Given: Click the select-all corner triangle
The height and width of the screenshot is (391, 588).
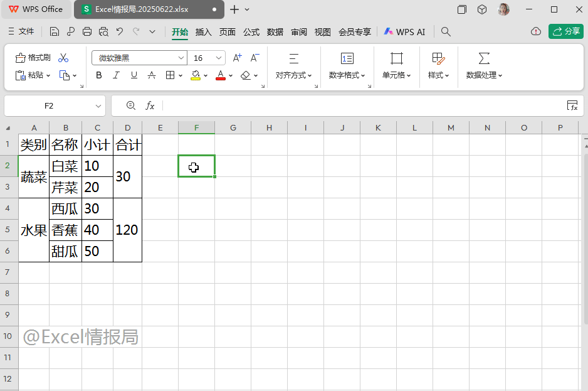Looking at the screenshot, I should (x=8, y=128).
